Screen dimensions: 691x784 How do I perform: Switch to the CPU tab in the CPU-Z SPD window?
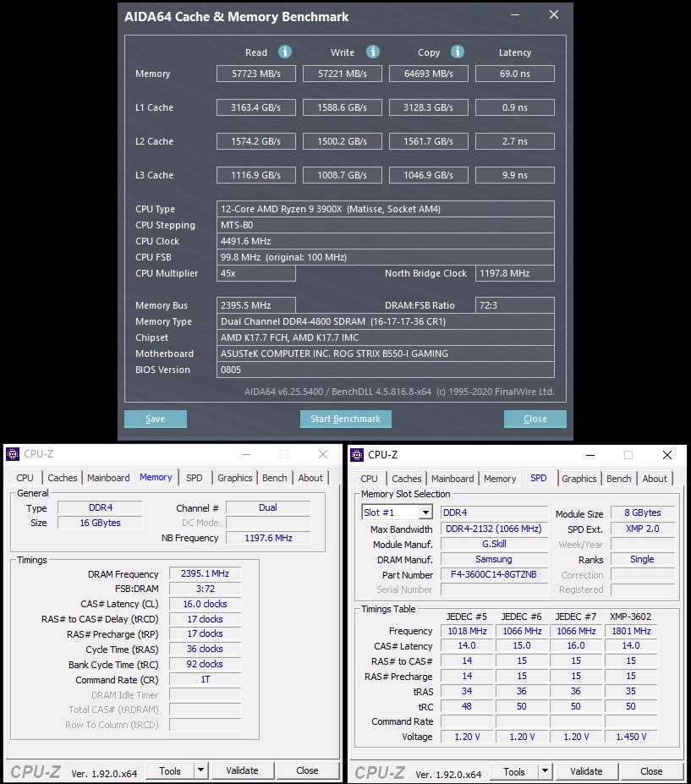point(369,479)
